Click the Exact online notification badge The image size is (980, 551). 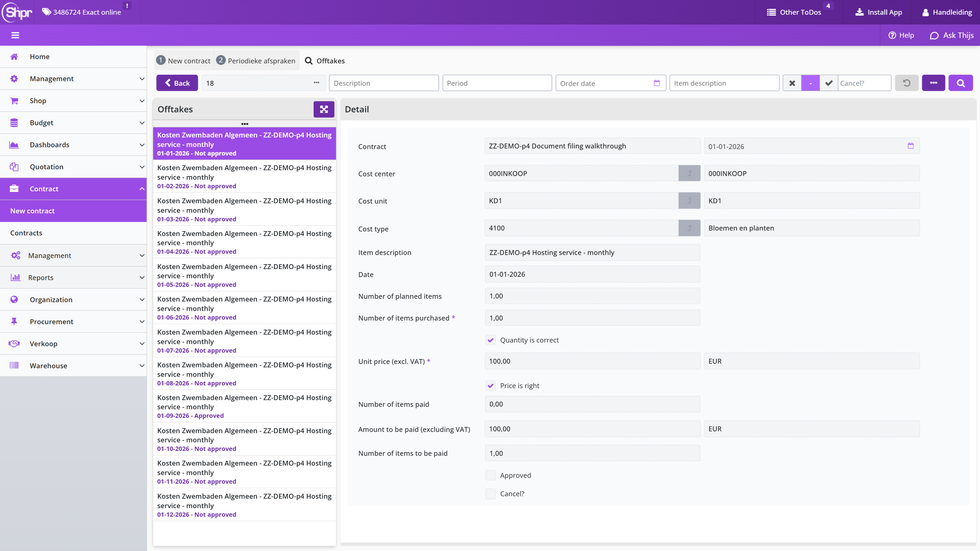pos(127,6)
